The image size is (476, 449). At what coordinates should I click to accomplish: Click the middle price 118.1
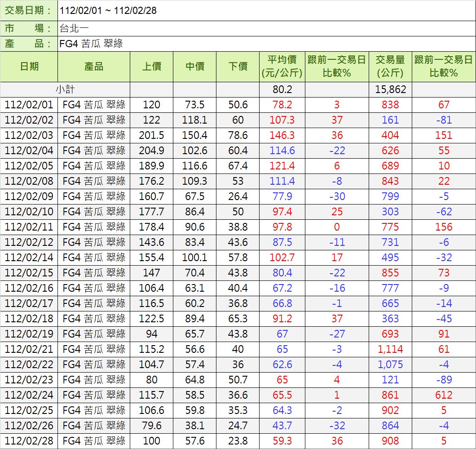pyautogui.click(x=194, y=120)
